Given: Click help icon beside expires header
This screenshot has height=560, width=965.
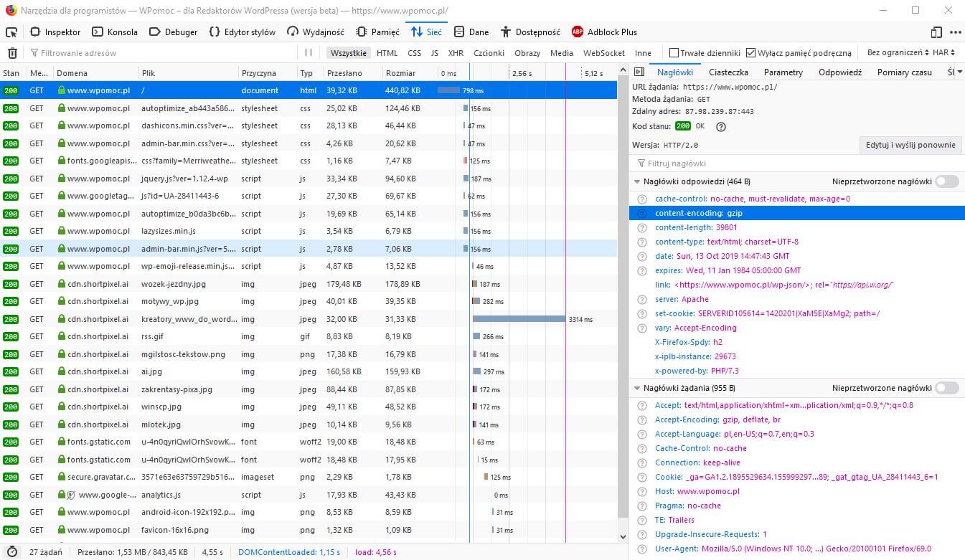Looking at the screenshot, I should 642,271.
